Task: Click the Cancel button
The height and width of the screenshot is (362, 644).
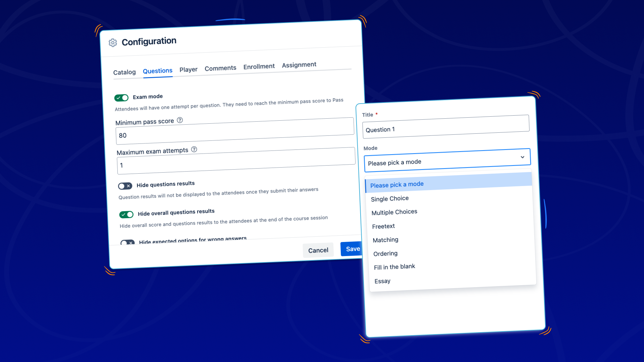Action: tap(318, 250)
